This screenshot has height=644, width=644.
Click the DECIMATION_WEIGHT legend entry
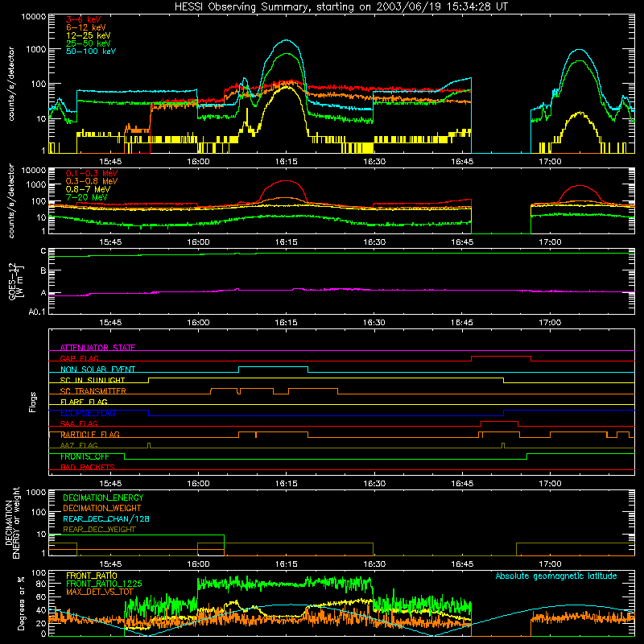tap(102, 508)
